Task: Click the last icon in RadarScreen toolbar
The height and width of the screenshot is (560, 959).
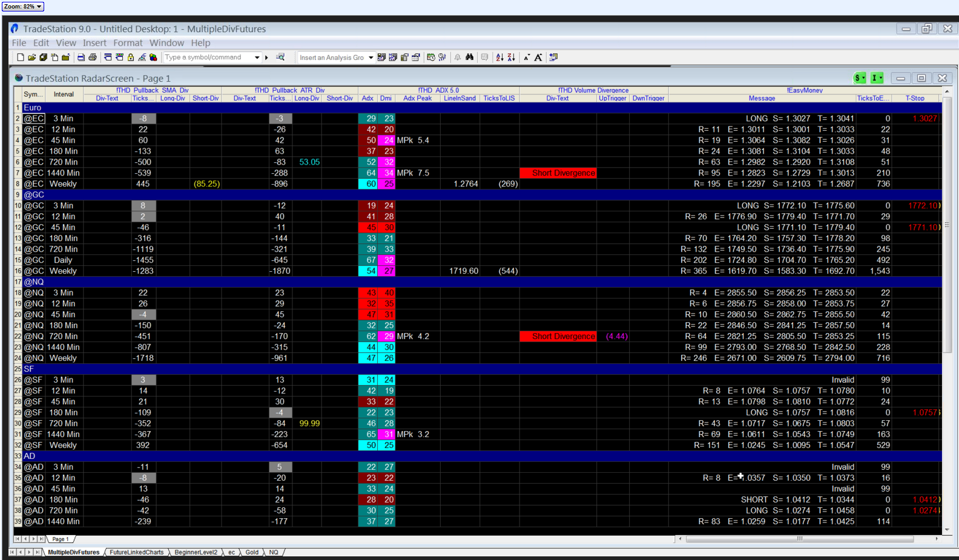Action: point(553,58)
